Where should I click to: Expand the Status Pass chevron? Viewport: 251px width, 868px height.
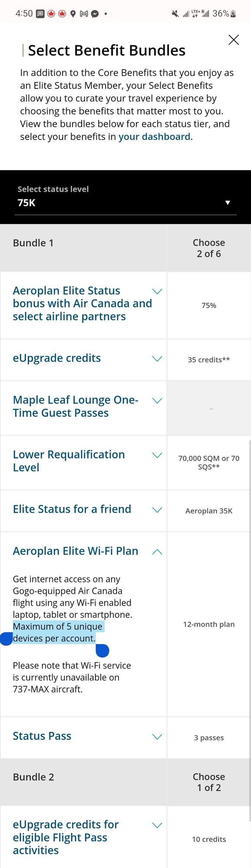pyautogui.click(x=157, y=736)
